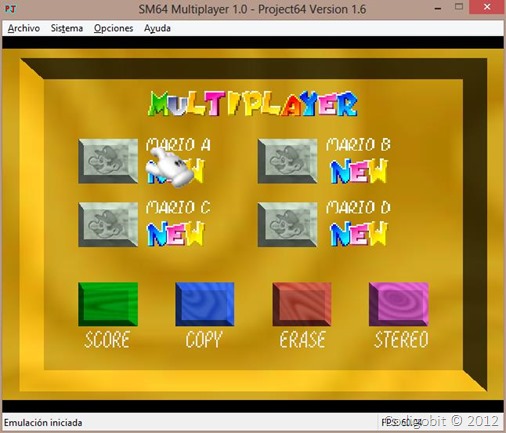
Task: Open the Opciones menu
Action: [x=113, y=28]
